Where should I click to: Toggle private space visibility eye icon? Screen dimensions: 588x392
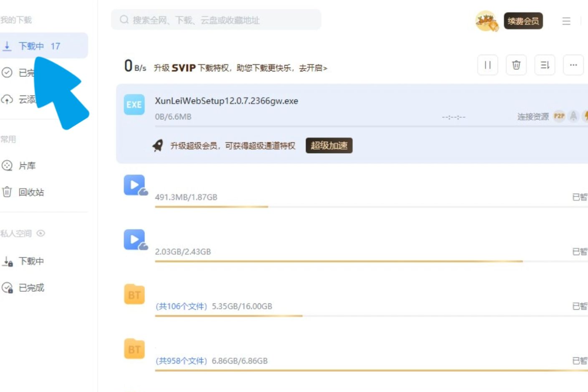[41, 233]
